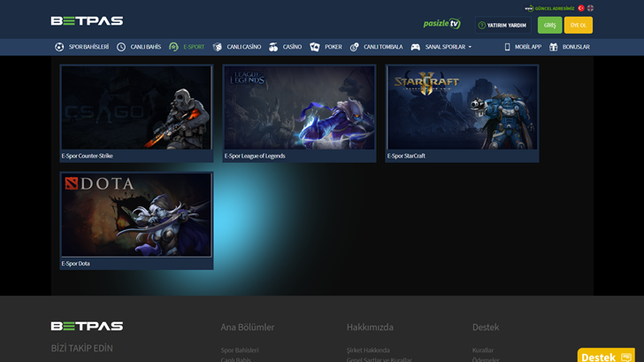The height and width of the screenshot is (362, 644).
Task: Open Mobil App menu link
Action: pos(528,47)
